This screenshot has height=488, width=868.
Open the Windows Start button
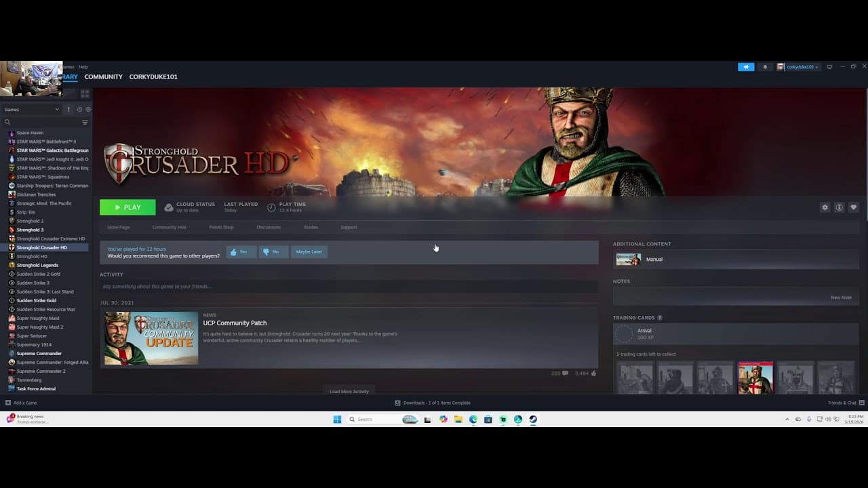tap(337, 420)
